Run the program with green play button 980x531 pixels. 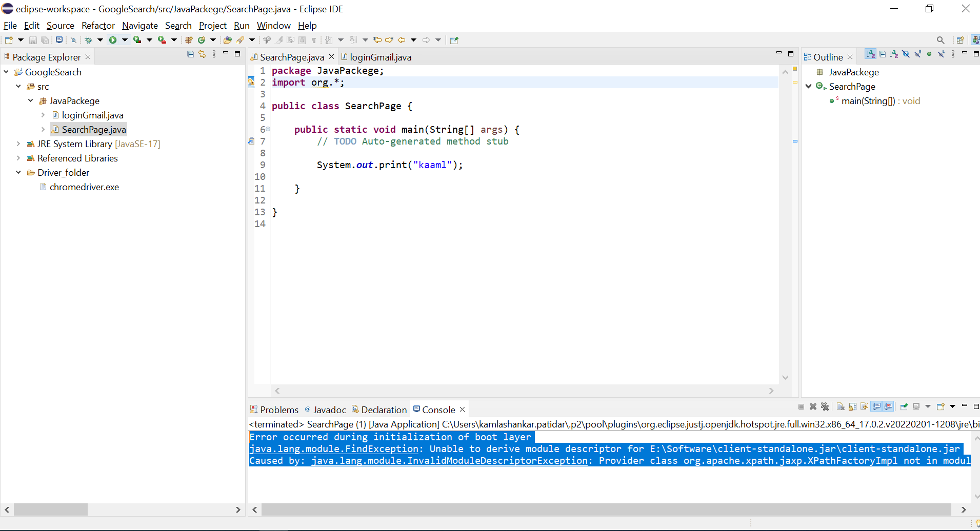(x=113, y=40)
